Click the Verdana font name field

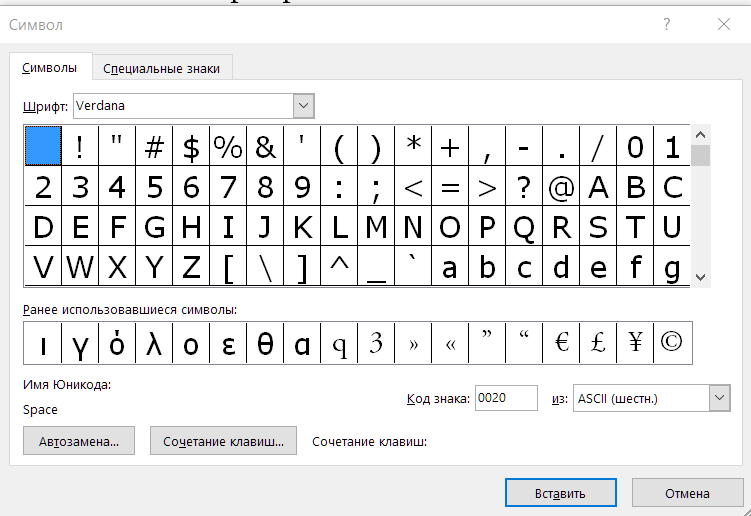coord(183,106)
